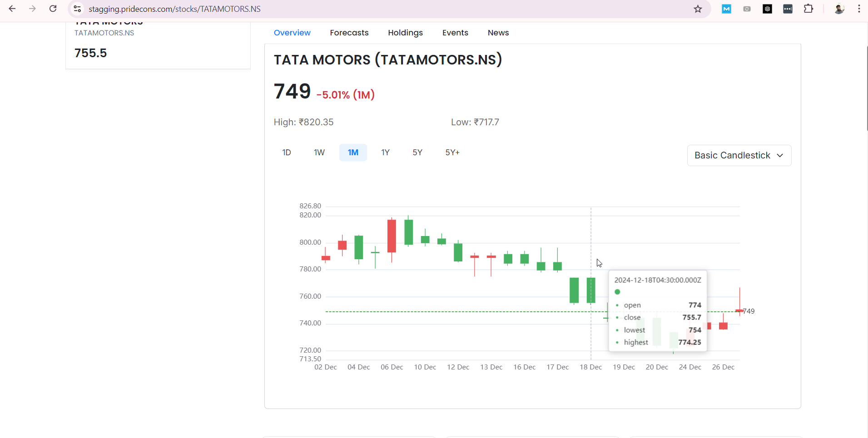Switch to the Events tab
This screenshot has width=868, height=438.
455,33
